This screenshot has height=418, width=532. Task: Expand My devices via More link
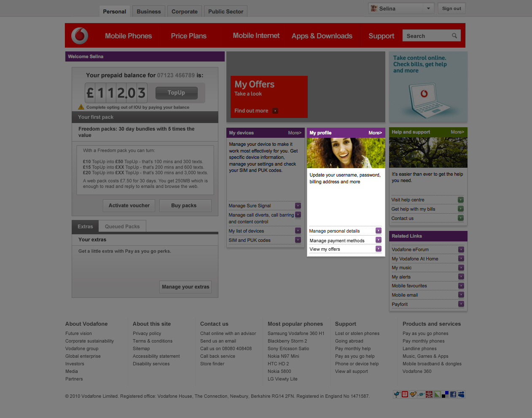295,133
